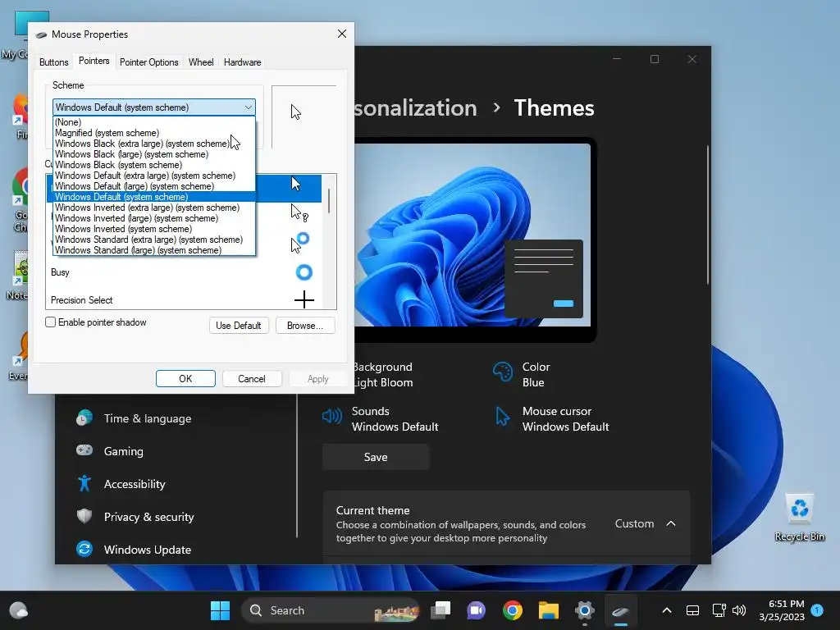Switch to the Wheel tab

point(201,62)
